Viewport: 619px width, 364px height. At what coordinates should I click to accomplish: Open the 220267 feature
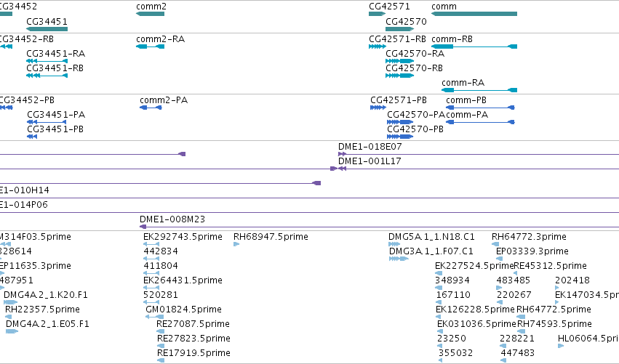pos(500,303)
